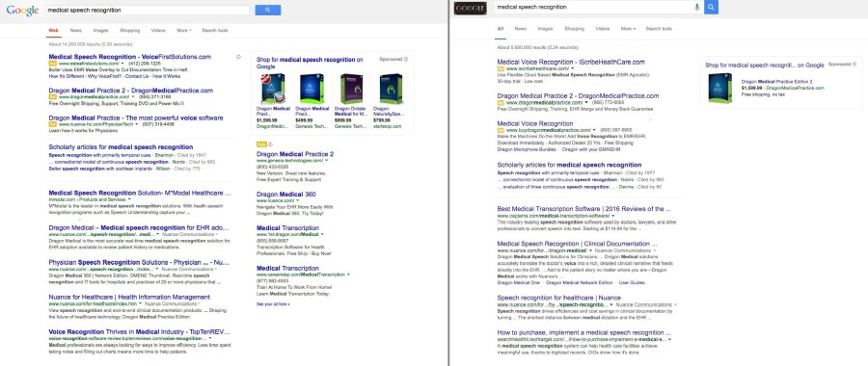Open Search tools on the left page
The width and height of the screenshot is (868, 366).
pyautogui.click(x=215, y=31)
